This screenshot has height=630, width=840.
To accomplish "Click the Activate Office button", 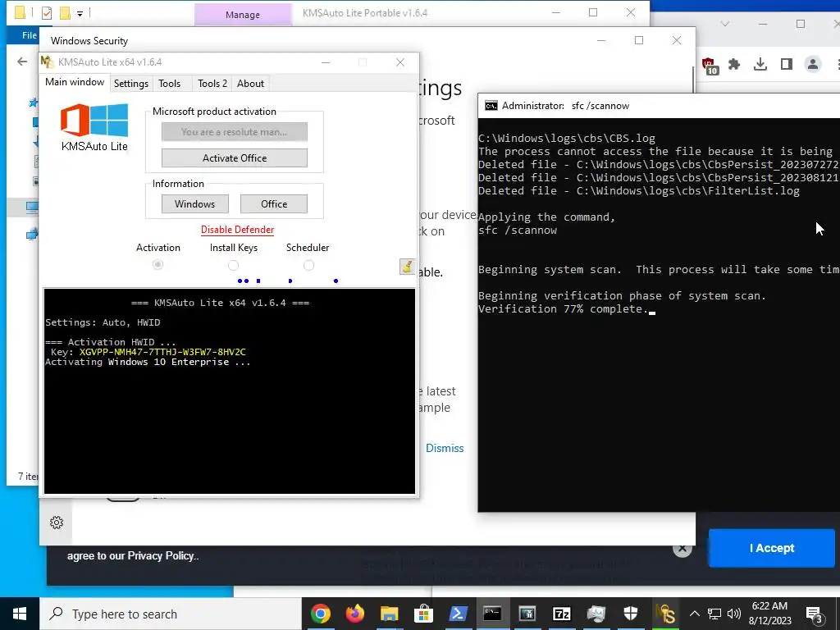I will pos(235,158).
